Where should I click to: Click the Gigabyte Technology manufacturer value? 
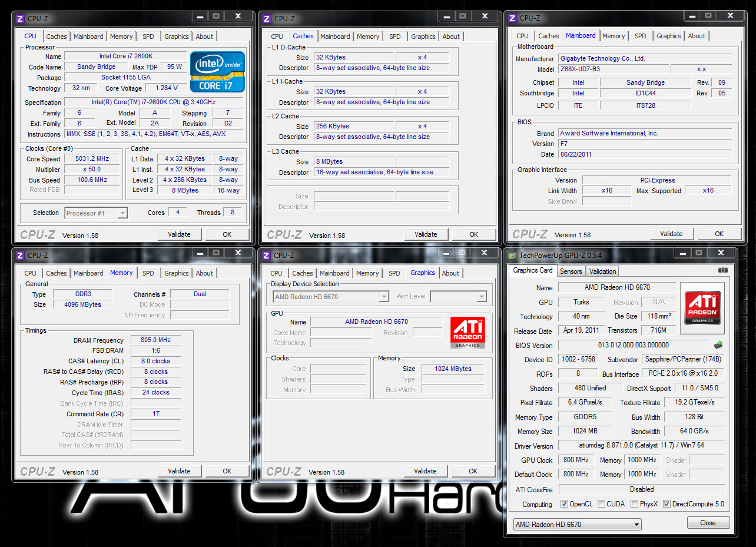[644, 58]
